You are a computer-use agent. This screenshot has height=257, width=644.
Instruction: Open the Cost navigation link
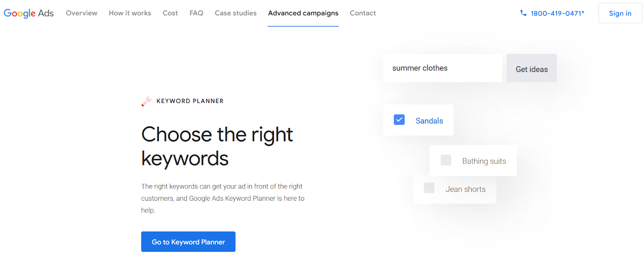click(x=170, y=13)
